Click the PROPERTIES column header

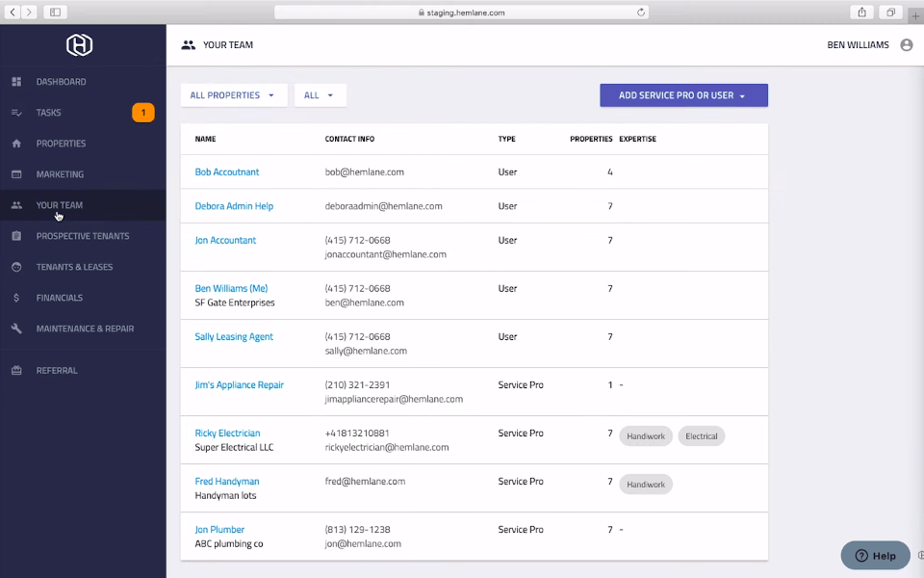tap(591, 139)
